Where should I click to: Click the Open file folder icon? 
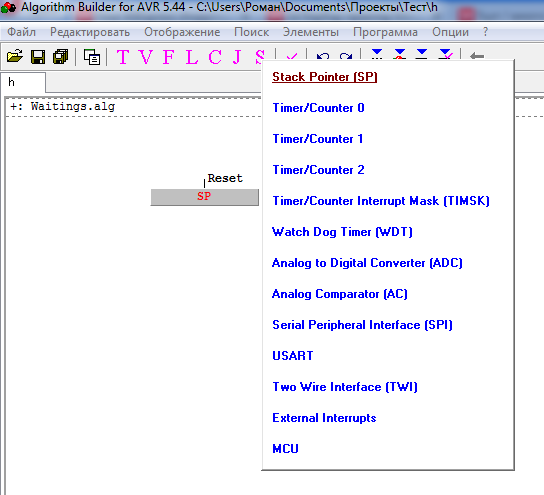click(15, 56)
